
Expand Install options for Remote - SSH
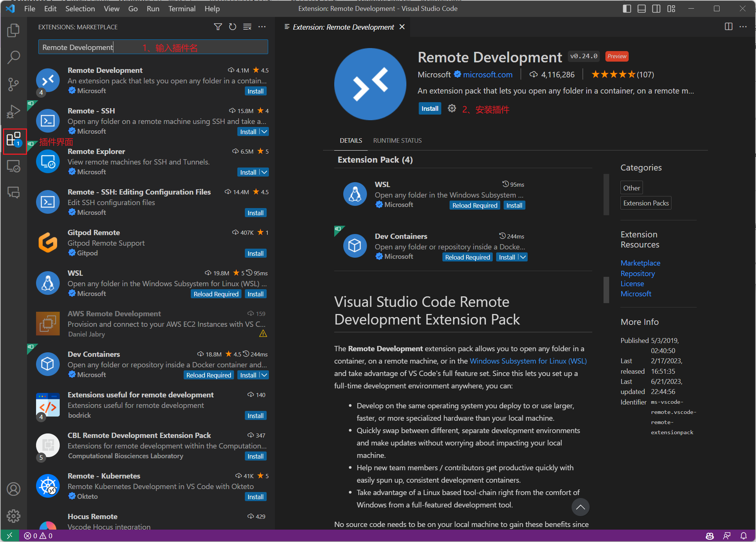pyautogui.click(x=264, y=131)
